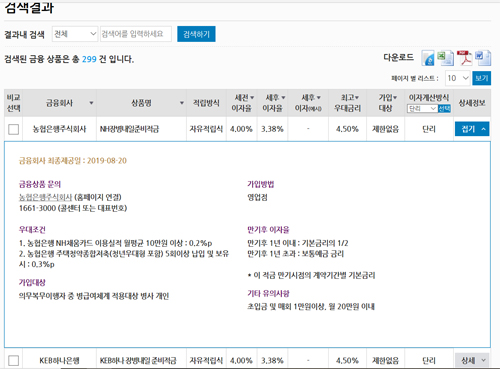This screenshot has height=369, width=500.
Task: Open the 농협은행주식회사 homepage link
Action: [x=45, y=197]
